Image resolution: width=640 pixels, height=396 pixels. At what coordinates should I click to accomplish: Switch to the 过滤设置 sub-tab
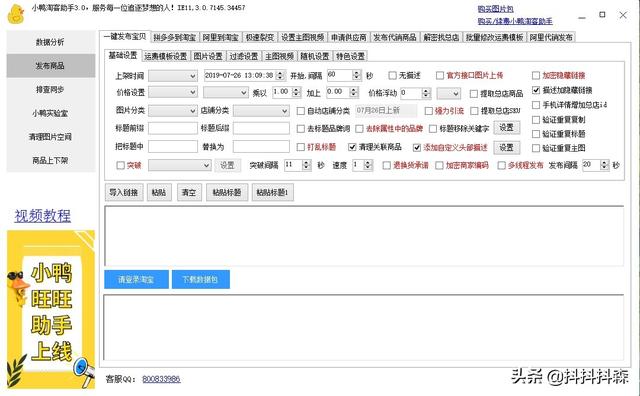tap(244, 56)
